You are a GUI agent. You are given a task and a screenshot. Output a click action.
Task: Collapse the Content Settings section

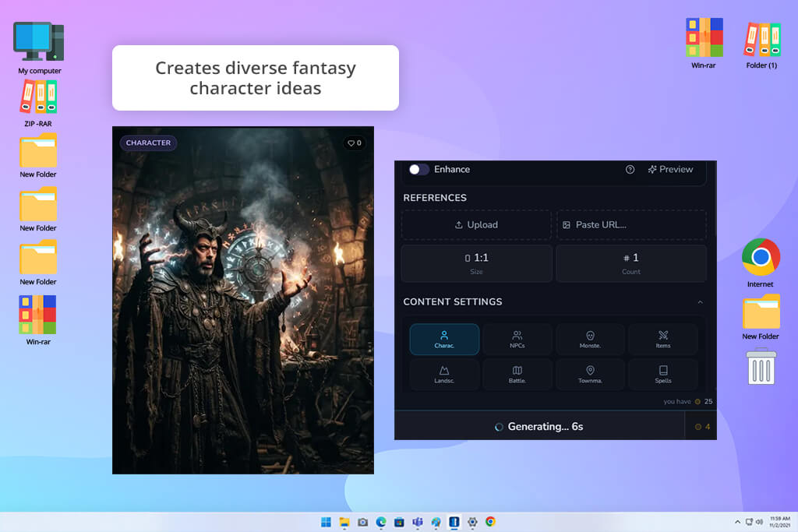click(701, 302)
